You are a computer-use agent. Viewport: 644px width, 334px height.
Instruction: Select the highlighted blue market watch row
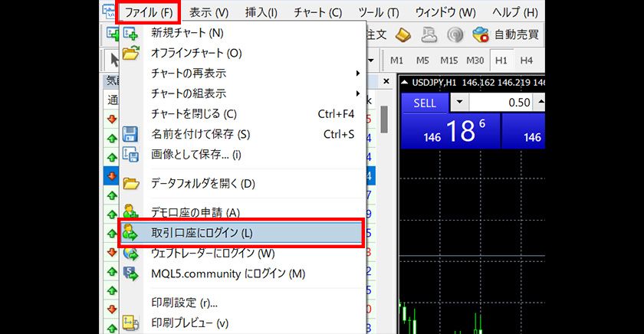(x=112, y=176)
